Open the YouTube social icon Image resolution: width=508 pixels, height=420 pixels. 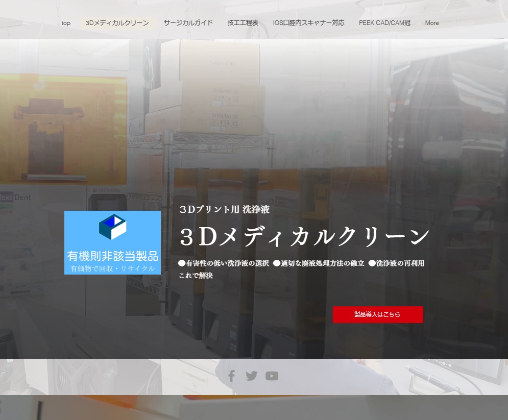pyautogui.click(x=272, y=376)
